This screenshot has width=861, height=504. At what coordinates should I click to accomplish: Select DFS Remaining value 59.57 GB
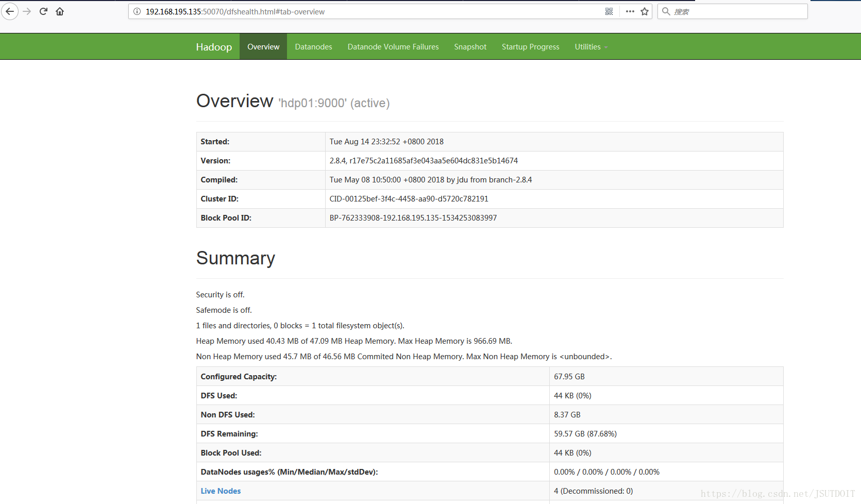585,434
